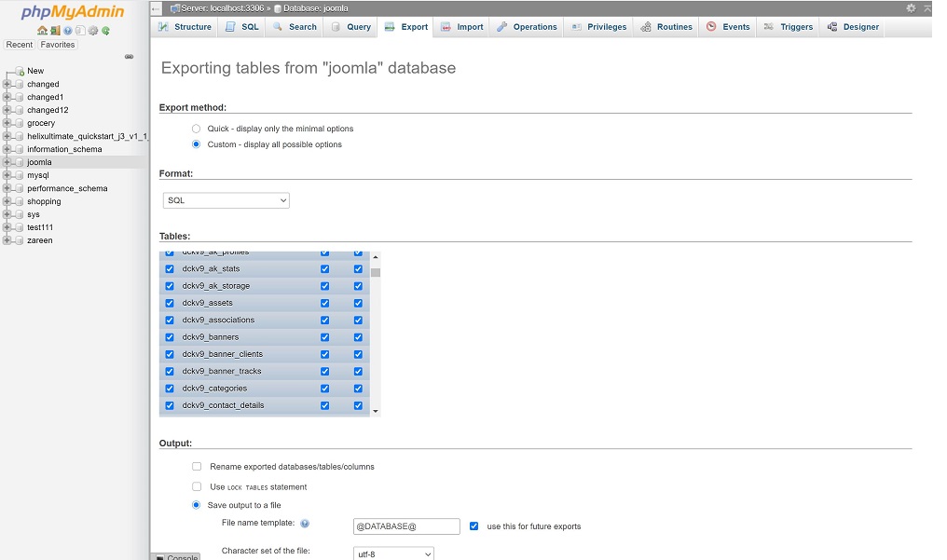This screenshot has width=947, height=560.
Task: Open the Events tab
Action: click(x=728, y=27)
